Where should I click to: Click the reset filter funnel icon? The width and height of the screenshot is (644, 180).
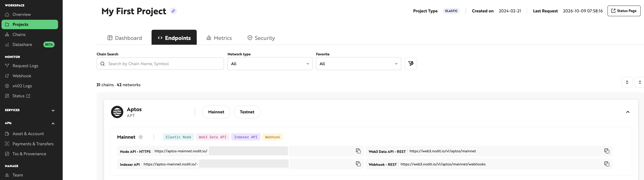point(411,64)
